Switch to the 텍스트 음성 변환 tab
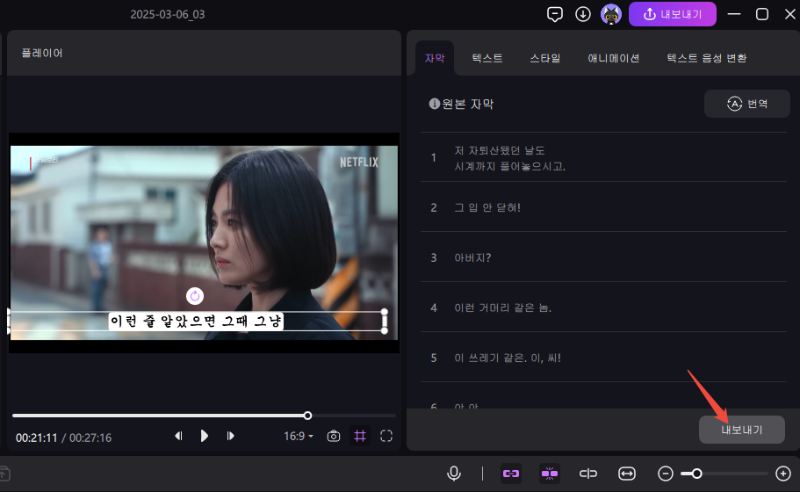This screenshot has height=492, width=800. pyautogui.click(x=707, y=58)
